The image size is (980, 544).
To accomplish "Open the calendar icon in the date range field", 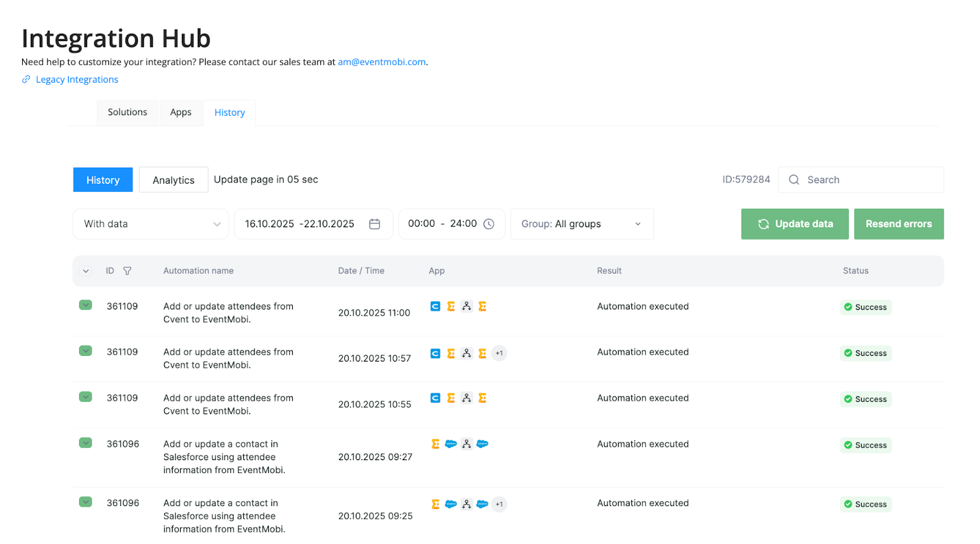I will point(375,224).
